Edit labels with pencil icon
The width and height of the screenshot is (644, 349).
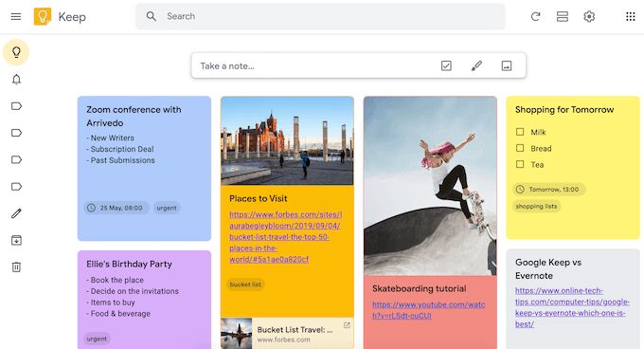pos(16,213)
